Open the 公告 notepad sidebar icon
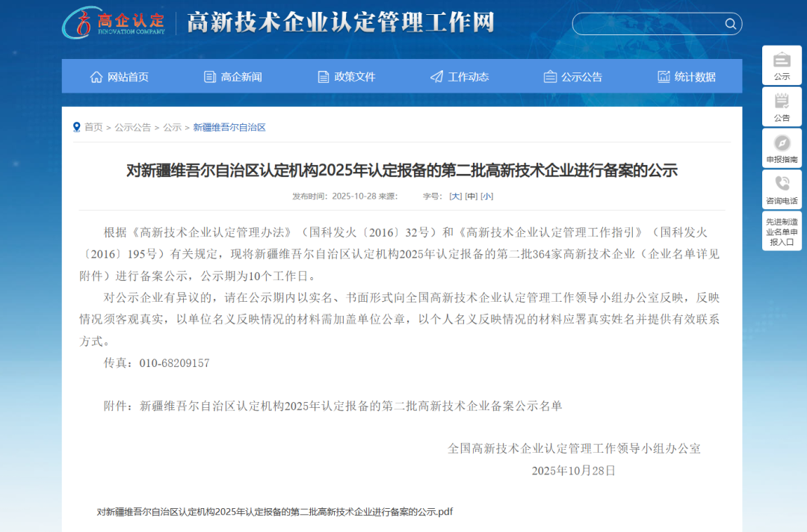 [x=782, y=101]
